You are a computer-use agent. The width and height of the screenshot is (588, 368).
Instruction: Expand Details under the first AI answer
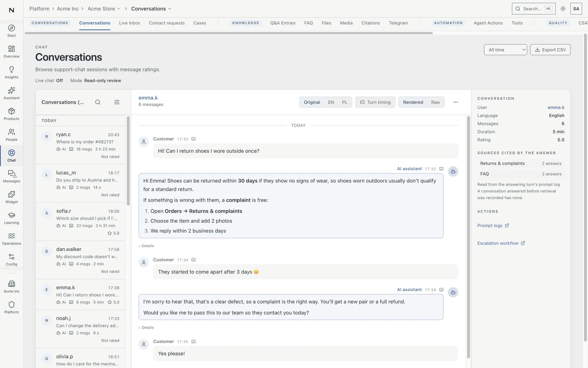(146, 246)
